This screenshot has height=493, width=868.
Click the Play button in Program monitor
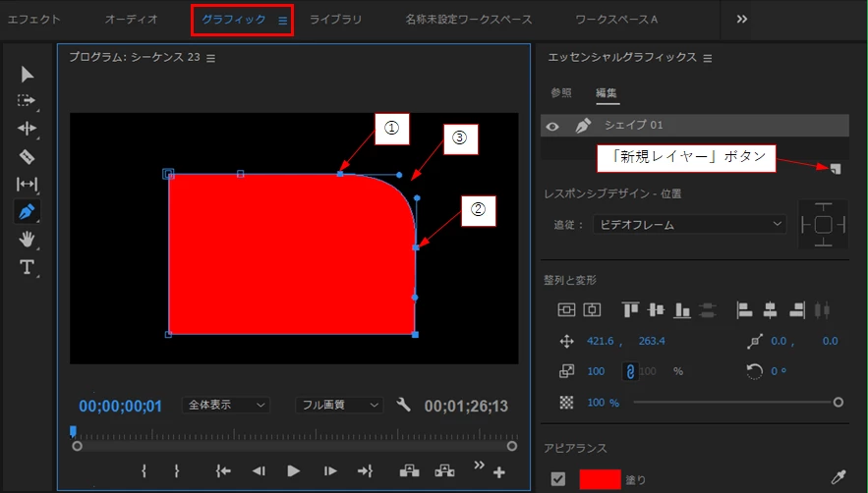[x=293, y=470]
